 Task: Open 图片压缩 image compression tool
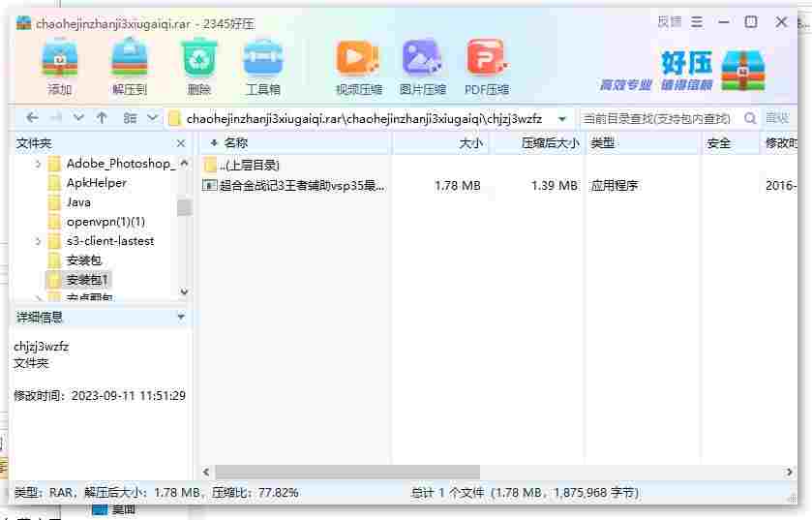[423, 68]
